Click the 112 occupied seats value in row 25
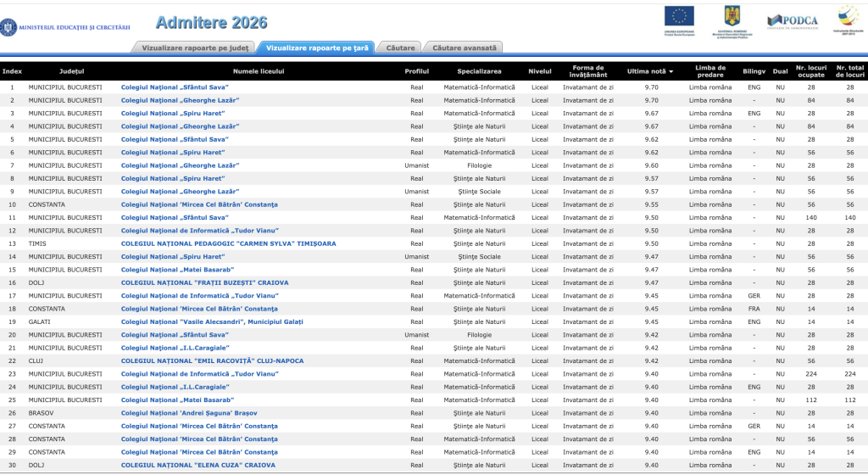Screen dimensions: 868x475 tap(811, 400)
